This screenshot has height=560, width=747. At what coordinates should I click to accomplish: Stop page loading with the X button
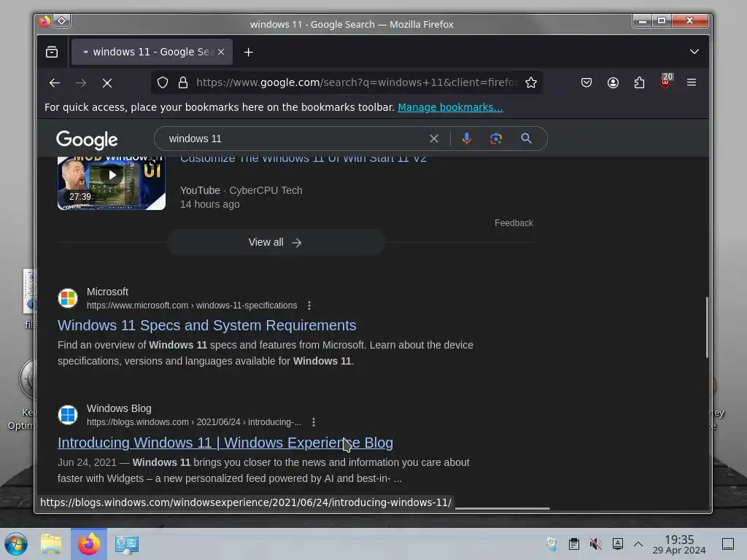[x=107, y=83]
